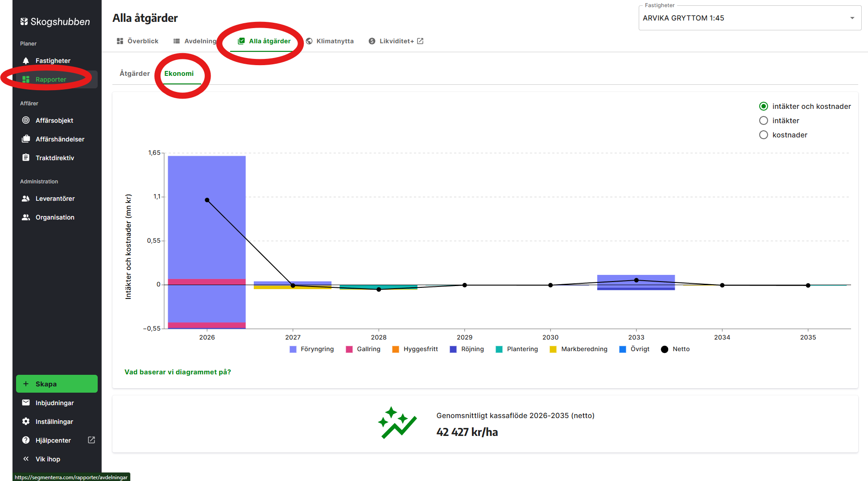The width and height of the screenshot is (868, 481).
Task: Click the Rapporter dashboard icon
Action: 26,79
